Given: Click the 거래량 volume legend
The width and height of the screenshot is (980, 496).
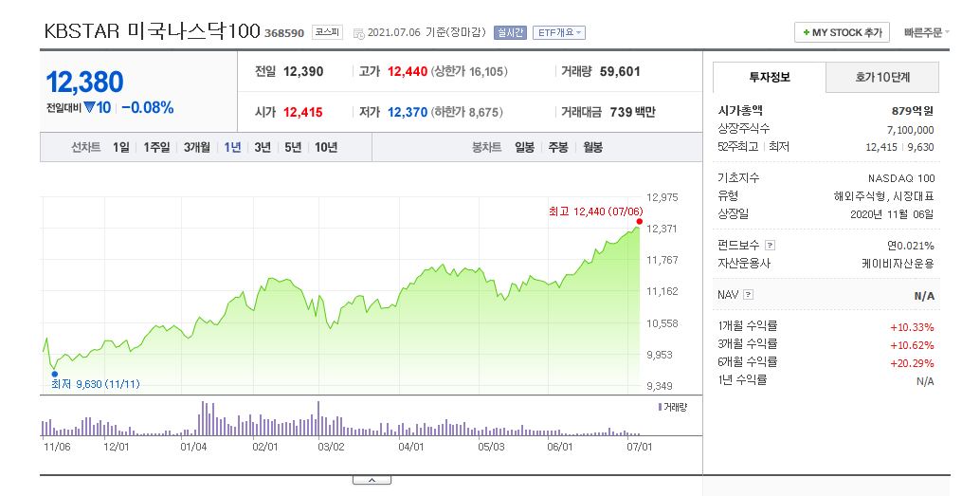Looking at the screenshot, I should (x=673, y=407).
